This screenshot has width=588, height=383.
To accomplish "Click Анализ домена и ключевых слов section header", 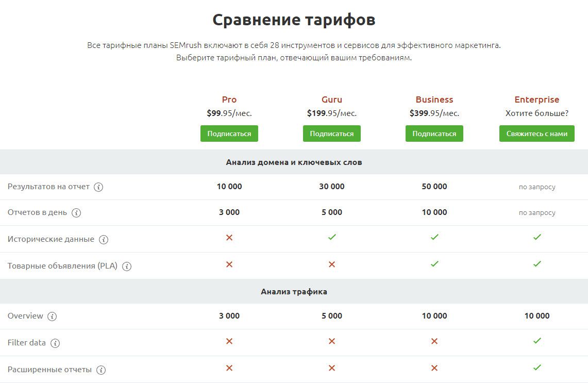I will [294, 162].
